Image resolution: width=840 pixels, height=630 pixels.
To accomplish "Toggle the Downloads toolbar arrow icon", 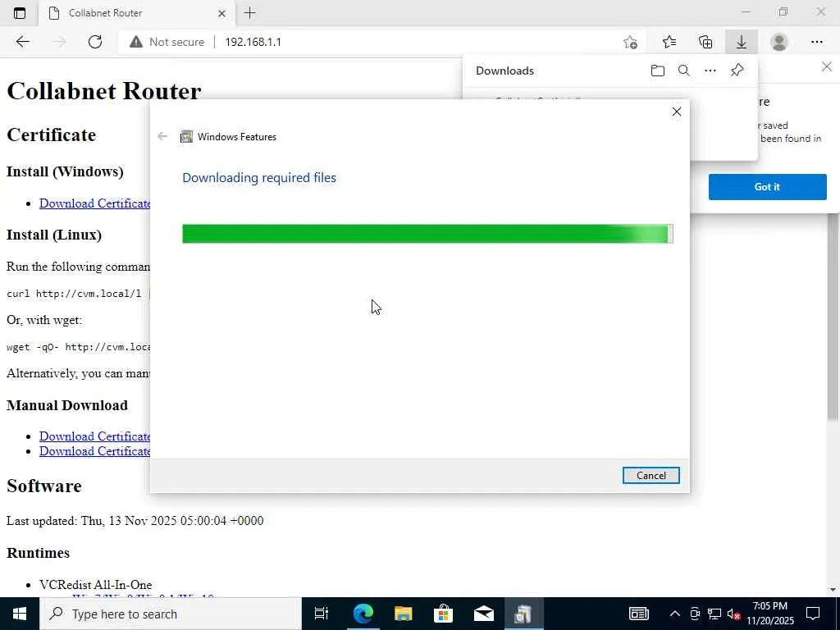I will coord(742,42).
